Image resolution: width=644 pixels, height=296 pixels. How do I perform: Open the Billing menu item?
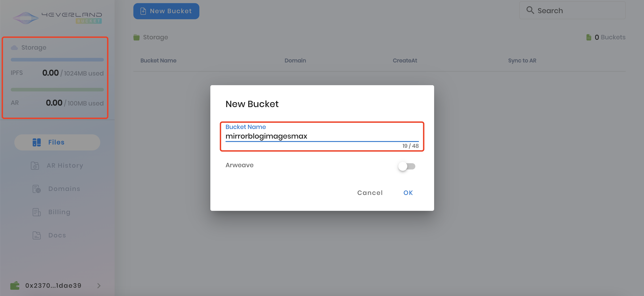(x=57, y=212)
